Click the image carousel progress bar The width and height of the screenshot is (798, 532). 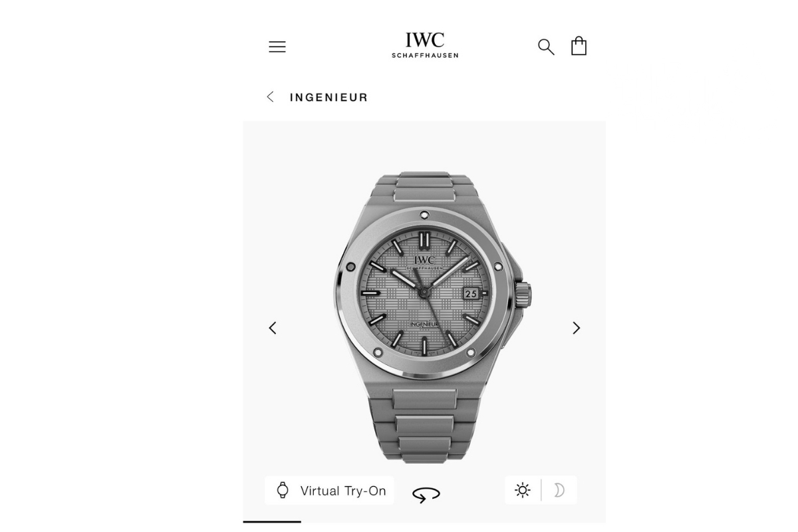(x=272, y=522)
